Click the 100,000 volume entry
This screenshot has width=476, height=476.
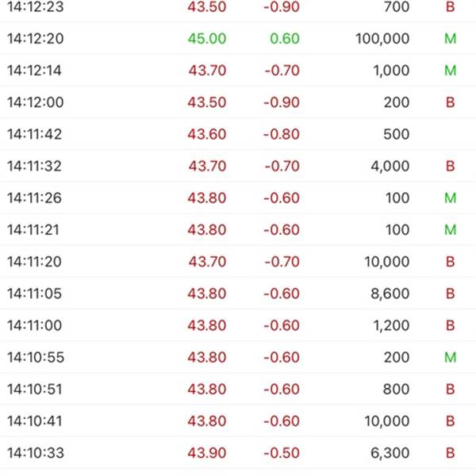381,39
